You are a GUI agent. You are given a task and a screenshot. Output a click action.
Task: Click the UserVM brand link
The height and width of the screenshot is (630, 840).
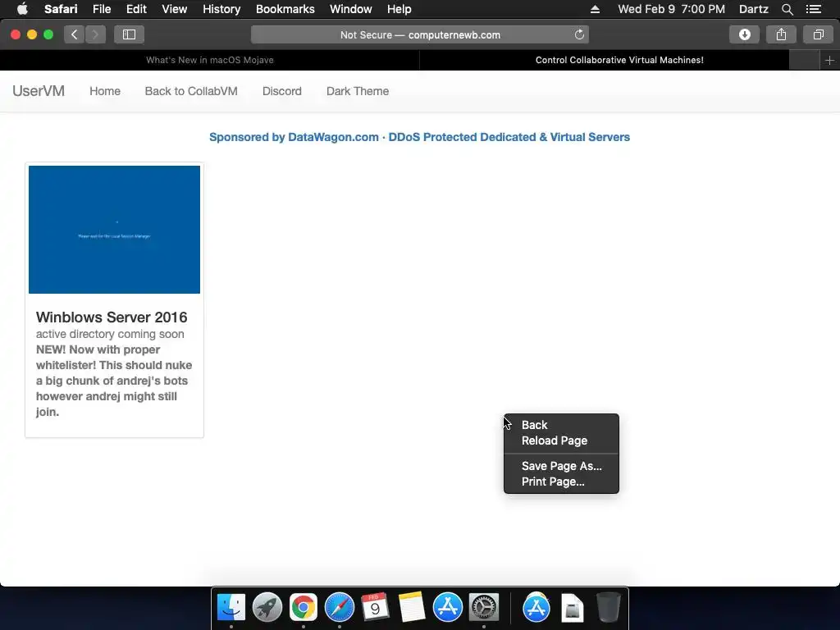pyautogui.click(x=39, y=91)
